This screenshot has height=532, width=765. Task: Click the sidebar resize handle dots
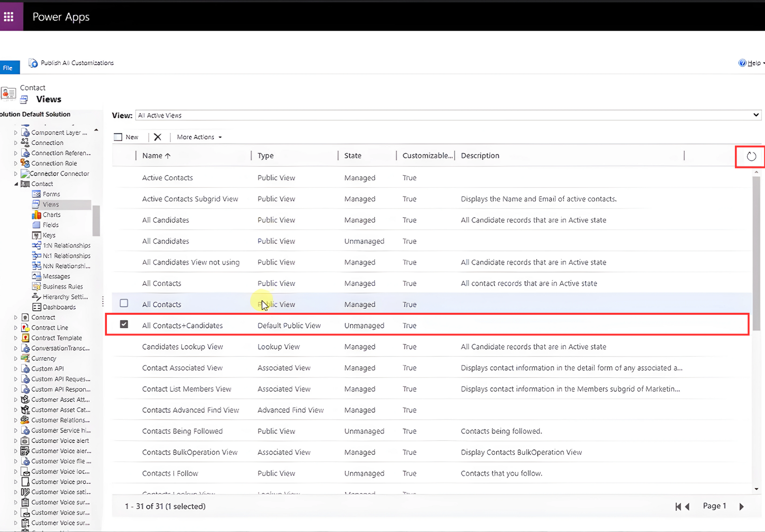coord(102,301)
